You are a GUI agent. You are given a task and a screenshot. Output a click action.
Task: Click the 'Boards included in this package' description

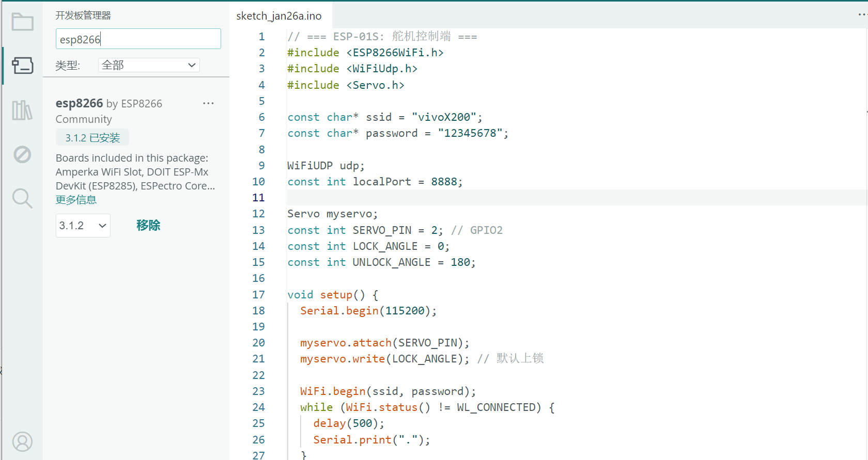coord(135,172)
